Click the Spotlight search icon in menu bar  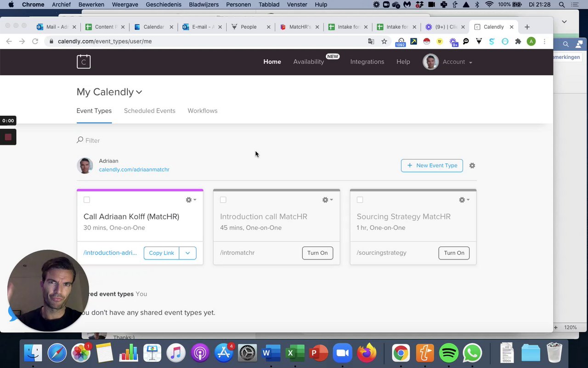coord(562,5)
